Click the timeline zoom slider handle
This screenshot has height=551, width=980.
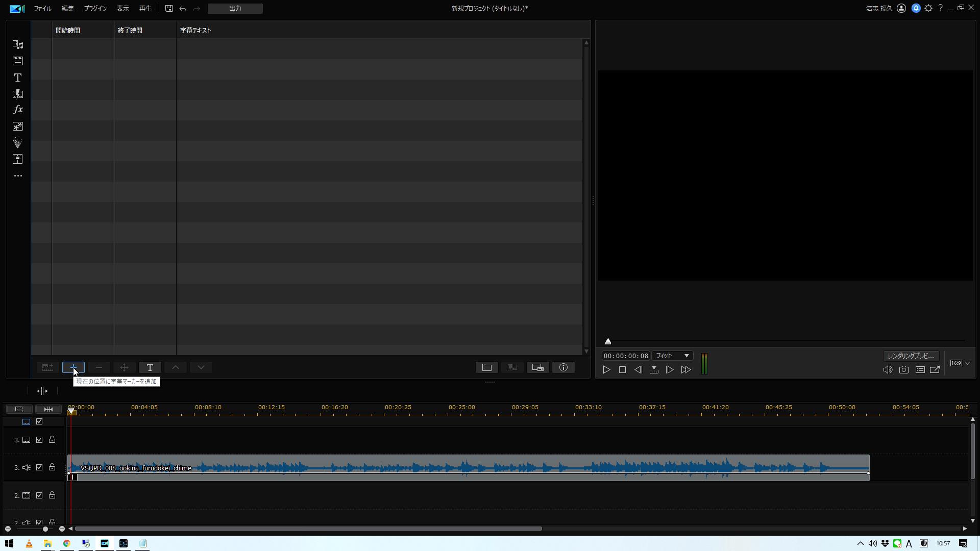[45, 529]
